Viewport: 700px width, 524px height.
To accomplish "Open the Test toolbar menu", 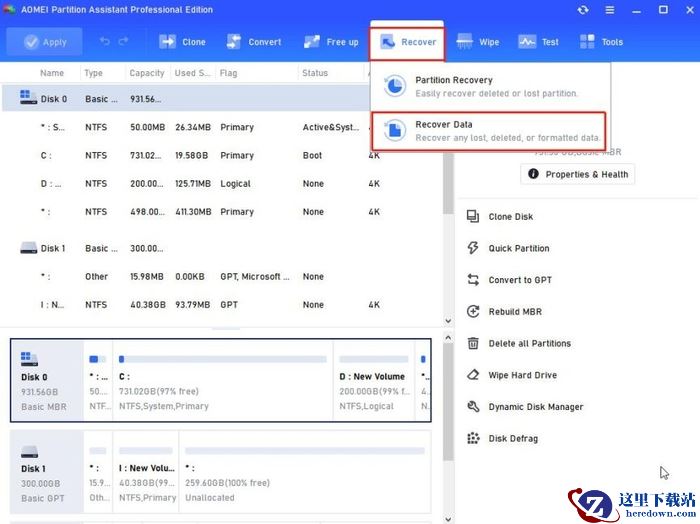I will [x=538, y=42].
